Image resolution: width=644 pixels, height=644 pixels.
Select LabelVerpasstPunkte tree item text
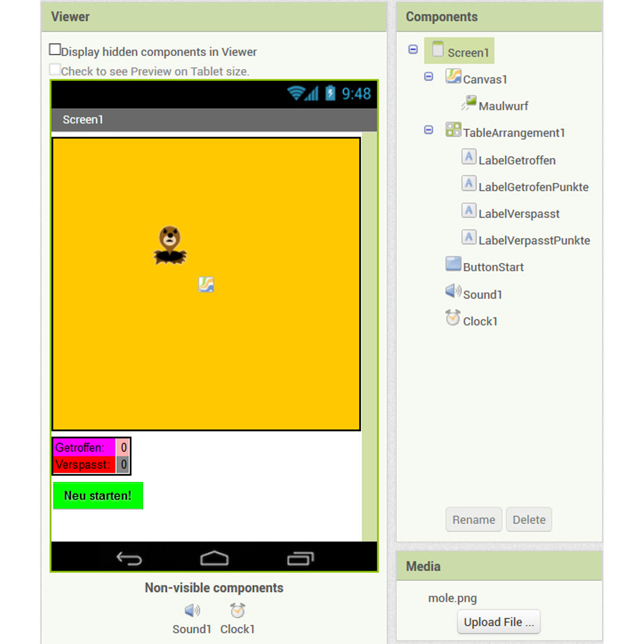pos(534,240)
